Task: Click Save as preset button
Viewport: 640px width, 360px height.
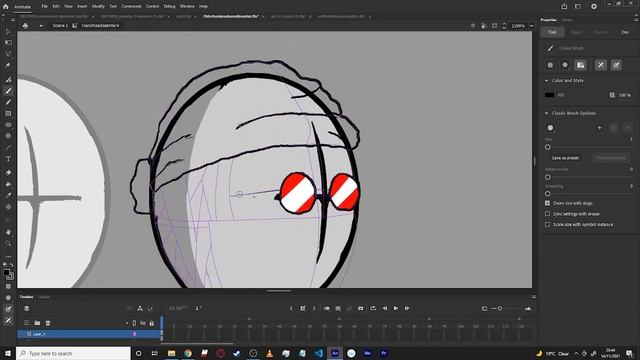Action: 565,158
